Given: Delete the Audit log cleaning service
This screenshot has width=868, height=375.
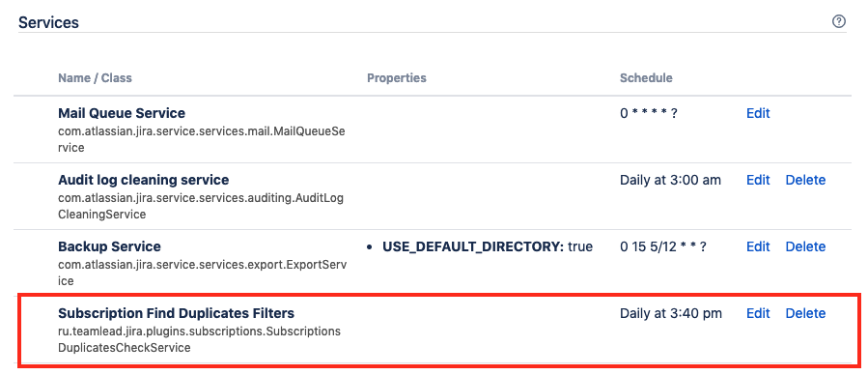Looking at the screenshot, I should click(805, 180).
